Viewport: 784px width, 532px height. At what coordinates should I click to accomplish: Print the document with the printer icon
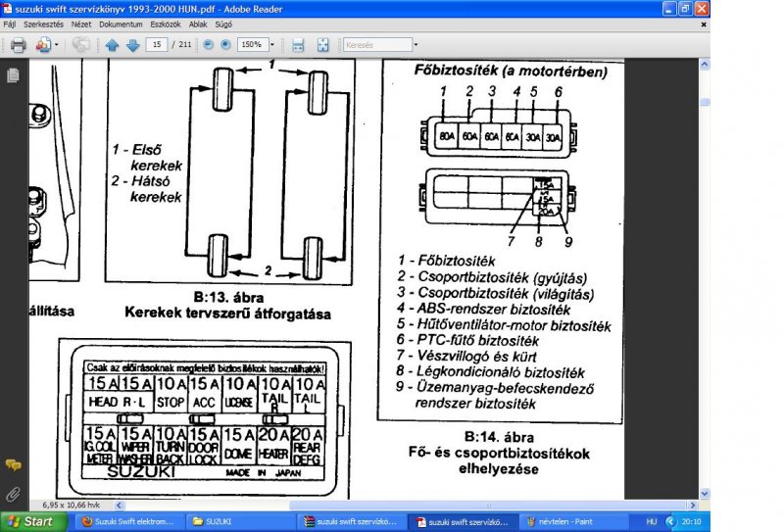pyautogui.click(x=19, y=45)
